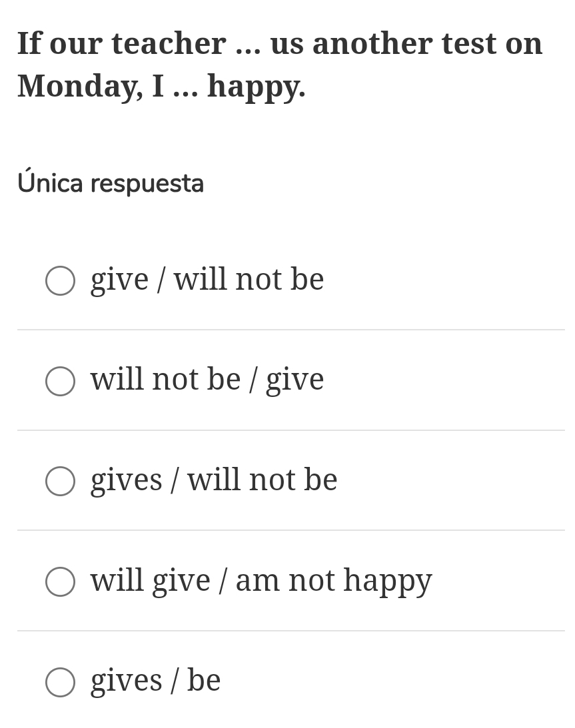Mark the 'gives / will not be' radio button

click(x=60, y=481)
